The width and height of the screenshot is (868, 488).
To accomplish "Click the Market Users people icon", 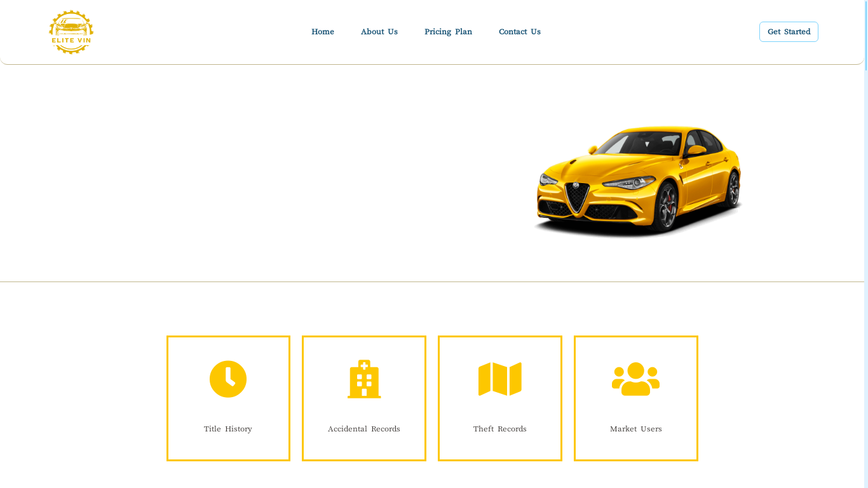I will [636, 379].
